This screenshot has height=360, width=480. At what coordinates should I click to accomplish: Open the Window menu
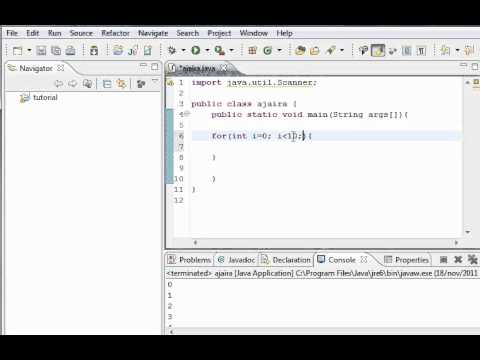[x=254, y=33]
